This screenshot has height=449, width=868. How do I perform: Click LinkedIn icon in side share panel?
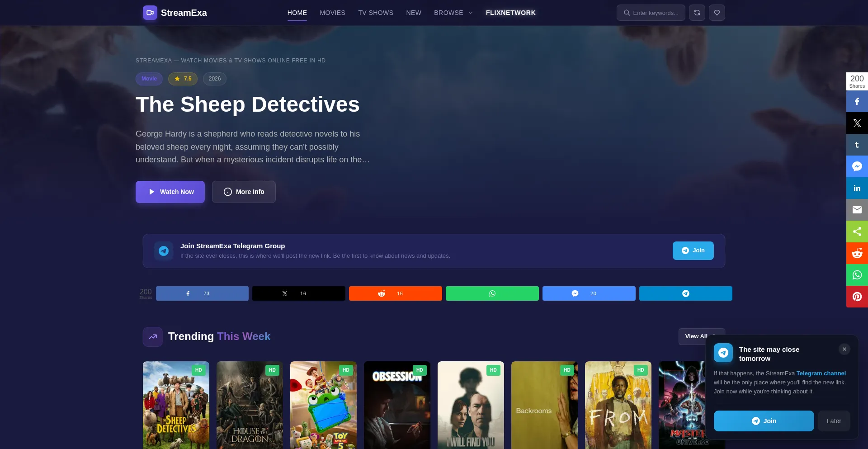click(857, 188)
